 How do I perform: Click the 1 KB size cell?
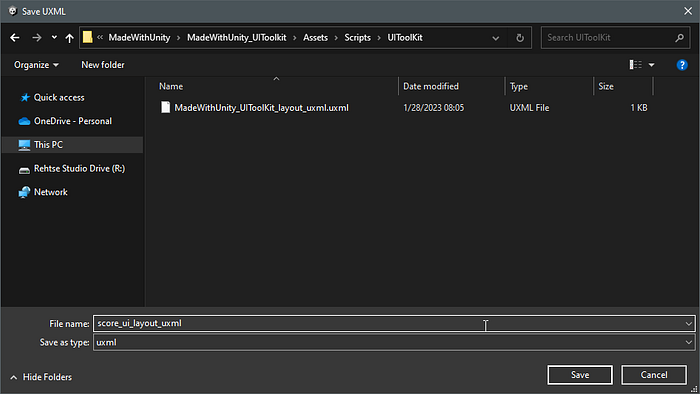click(639, 108)
